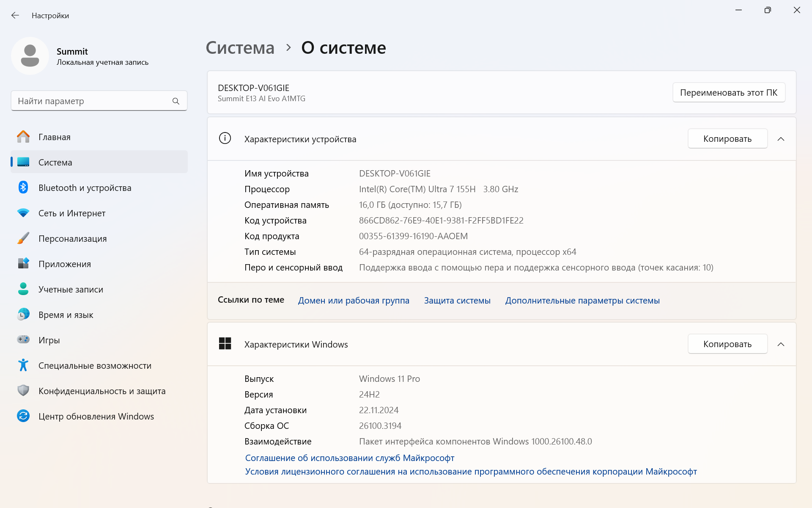Click the version value 24H2
Viewport: 812px width, 508px height.
[369, 395]
